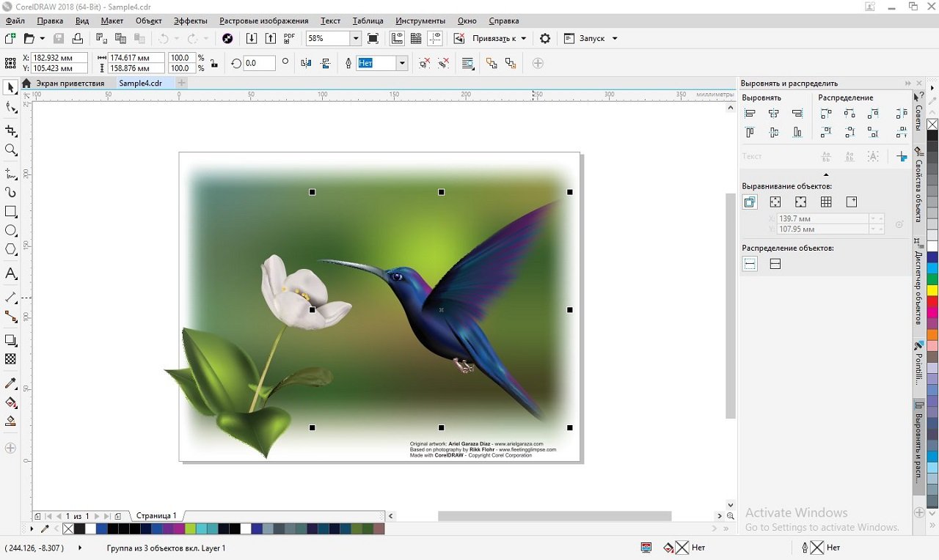Screen dimensions: 939x560
Task: Click the Export to PDF icon
Action: coord(290,38)
